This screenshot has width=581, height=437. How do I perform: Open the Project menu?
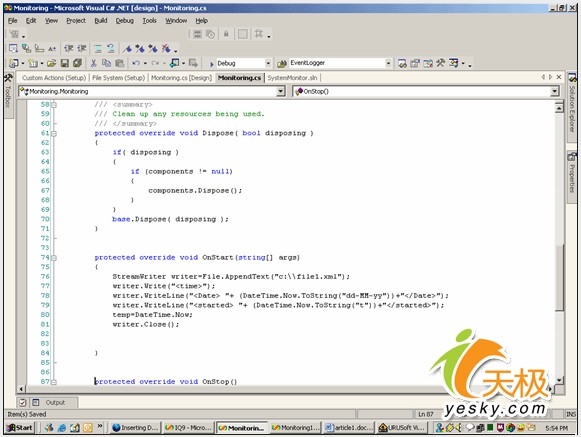[76, 21]
